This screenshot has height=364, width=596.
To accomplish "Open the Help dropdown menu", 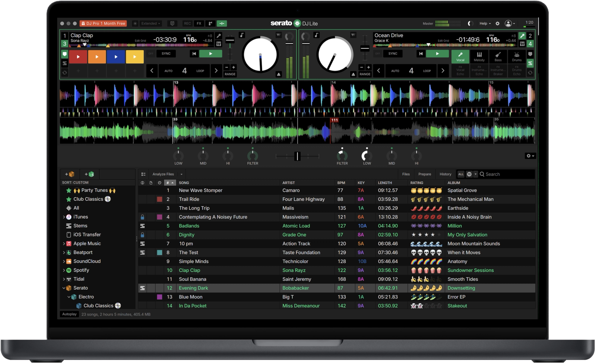I will [x=485, y=23].
